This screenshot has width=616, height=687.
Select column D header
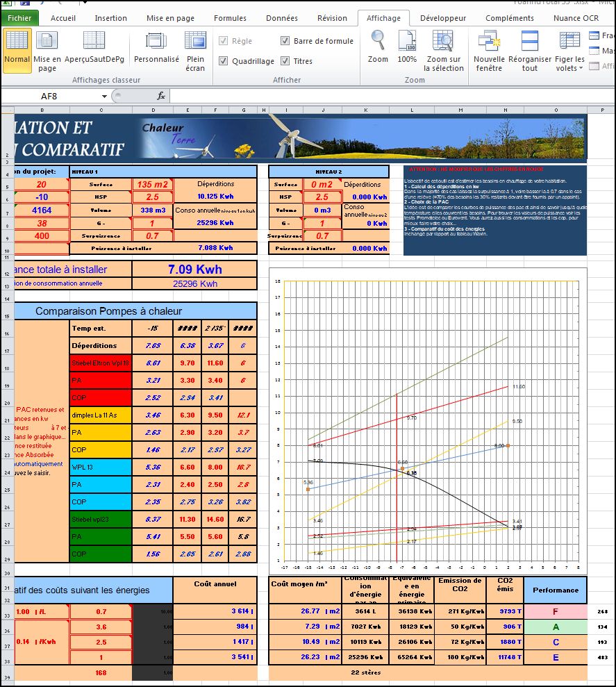point(153,110)
